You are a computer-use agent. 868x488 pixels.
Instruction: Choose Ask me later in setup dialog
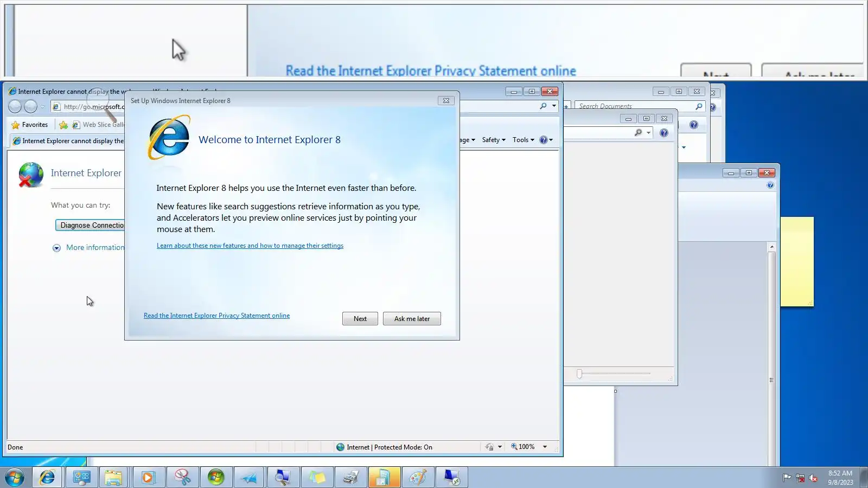click(x=412, y=319)
